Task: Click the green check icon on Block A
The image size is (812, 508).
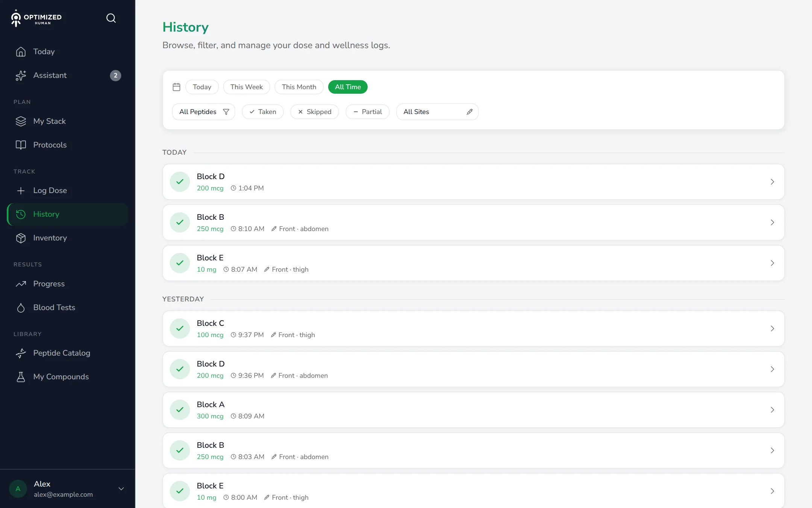Action: pyautogui.click(x=180, y=410)
